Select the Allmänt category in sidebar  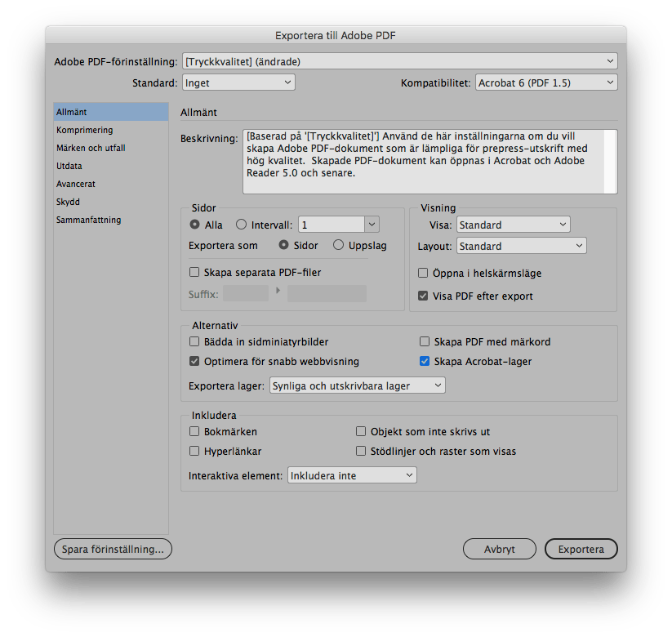tap(111, 112)
